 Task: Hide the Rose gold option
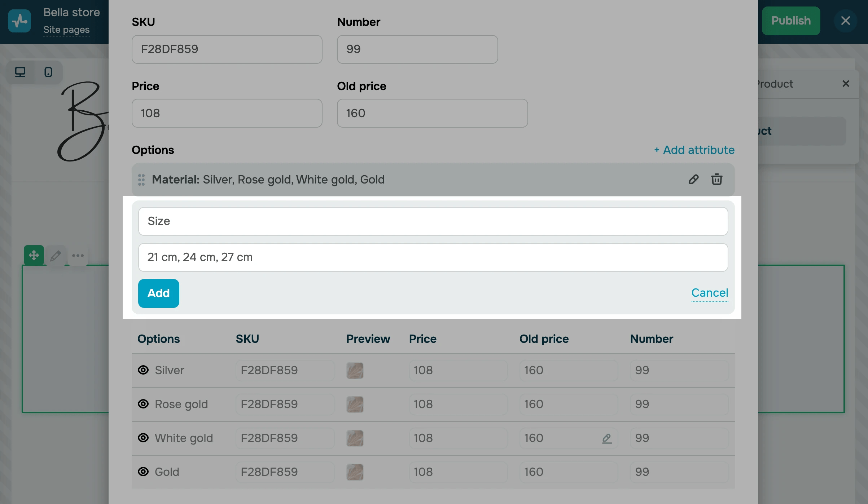coord(143,404)
